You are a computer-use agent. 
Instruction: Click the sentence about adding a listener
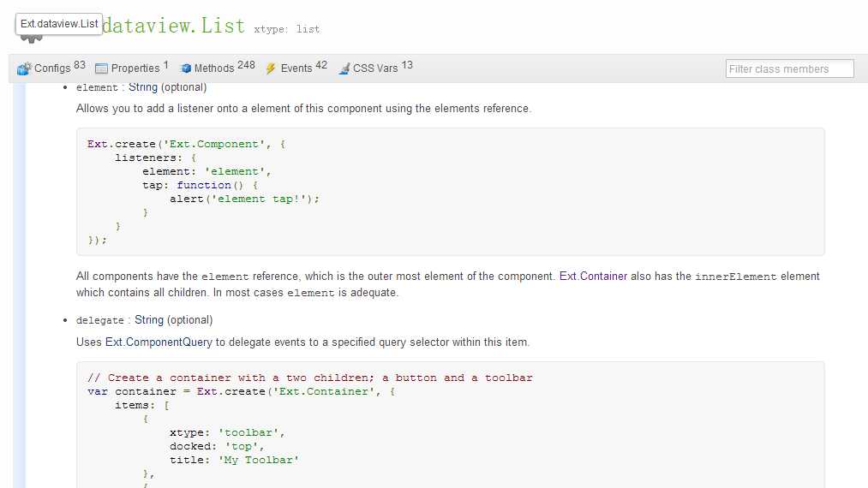pyautogui.click(x=303, y=109)
